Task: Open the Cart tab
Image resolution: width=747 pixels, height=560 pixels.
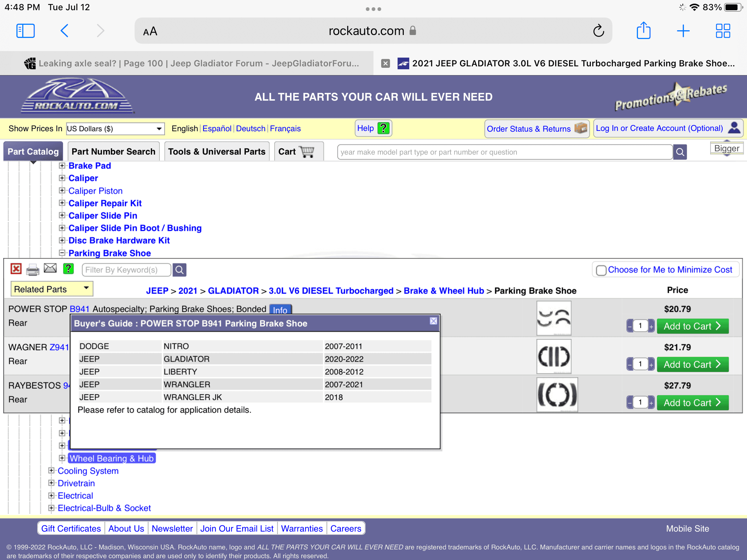Action: pos(299,151)
